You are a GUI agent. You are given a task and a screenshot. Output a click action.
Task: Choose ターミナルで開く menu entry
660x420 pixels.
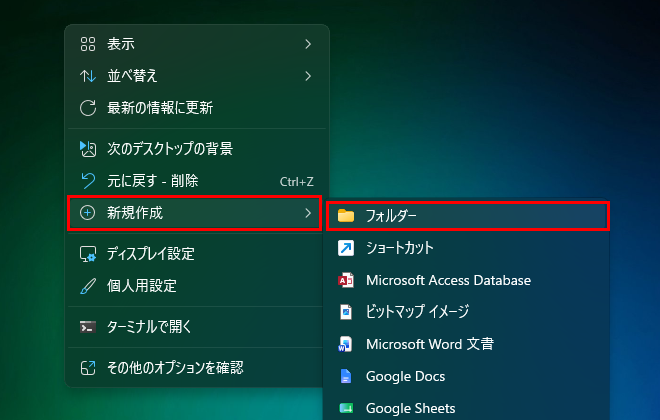(x=195, y=327)
